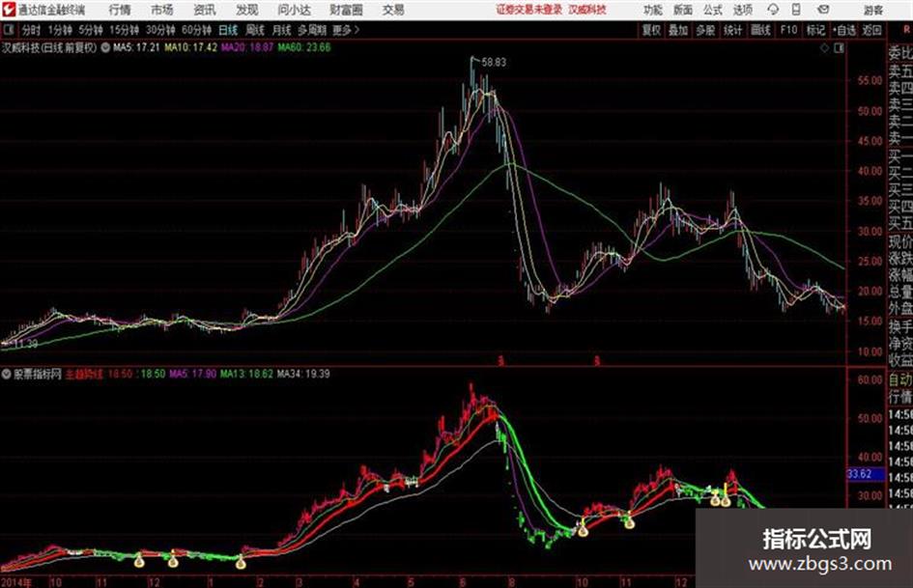
Task: Click sub-chart indicator settings circle icon
Action: click(7, 375)
